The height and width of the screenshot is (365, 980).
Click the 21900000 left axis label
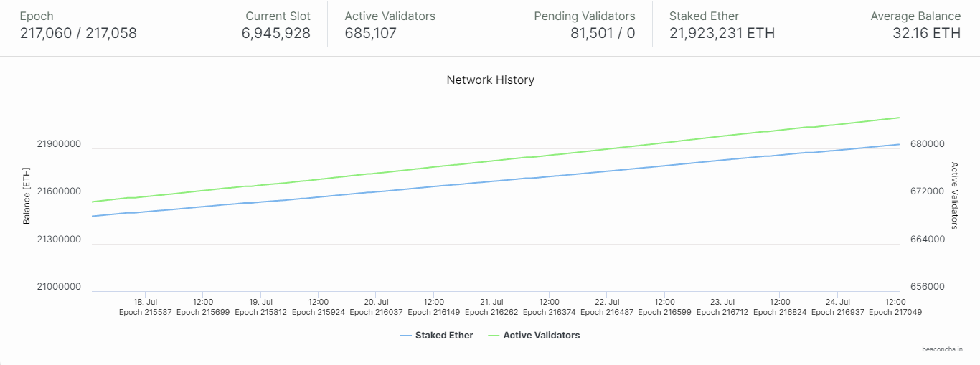pyautogui.click(x=59, y=145)
